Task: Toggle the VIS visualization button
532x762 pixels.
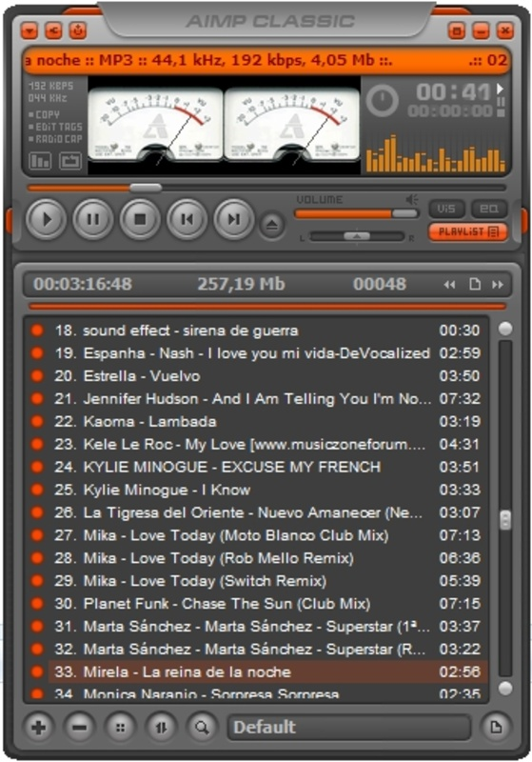Action: 446,209
